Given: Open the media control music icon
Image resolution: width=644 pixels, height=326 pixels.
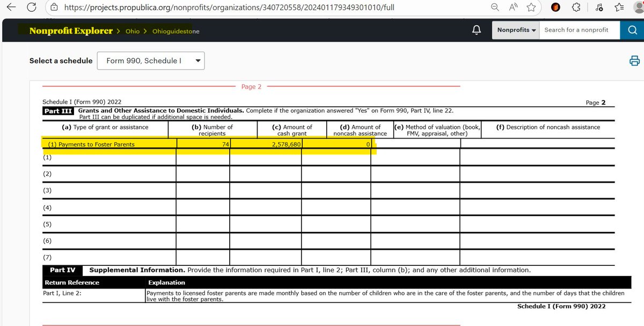Looking at the screenshot, I should click(599, 8).
